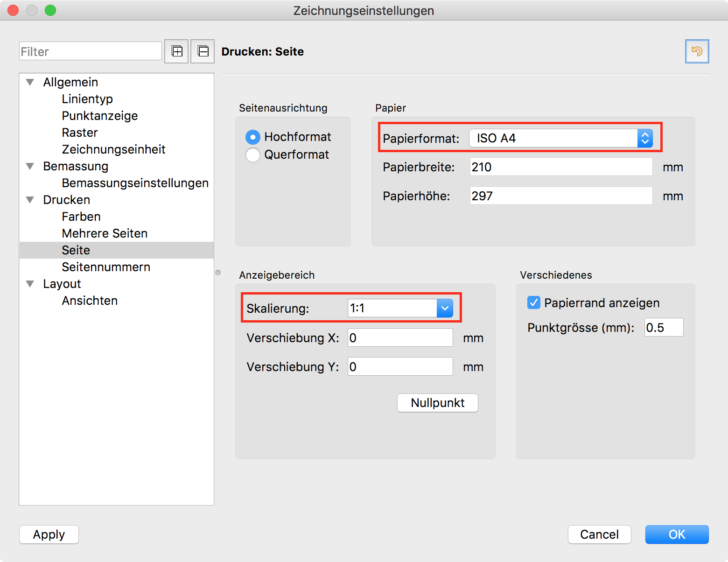Open the Farben settings page
728x562 pixels.
pyautogui.click(x=81, y=217)
